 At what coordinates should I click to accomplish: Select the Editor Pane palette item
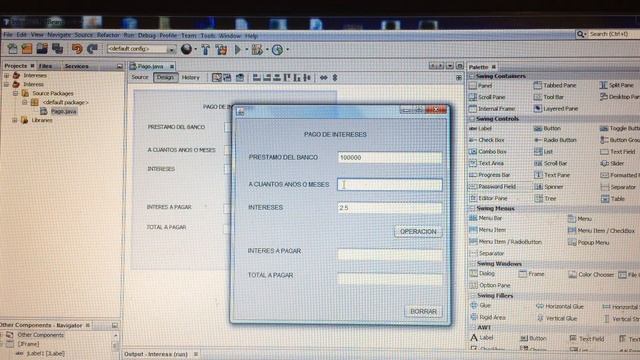(x=489, y=198)
